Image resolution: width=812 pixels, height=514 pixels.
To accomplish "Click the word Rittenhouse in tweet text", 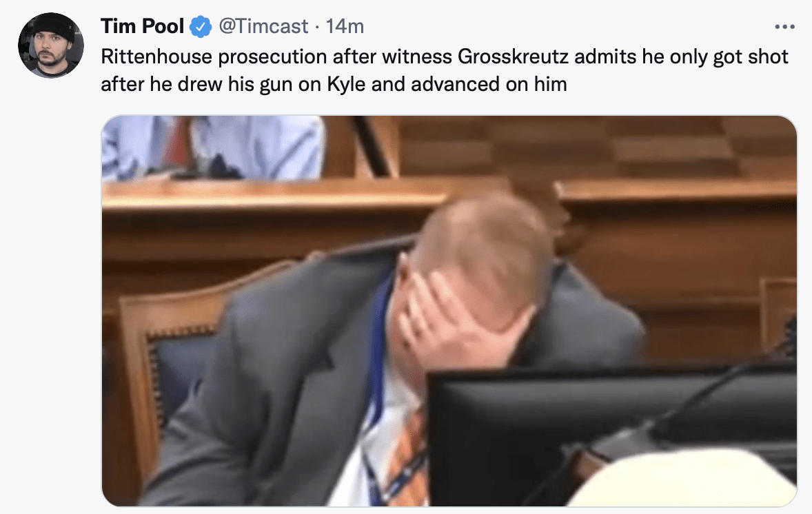I will pos(156,56).
